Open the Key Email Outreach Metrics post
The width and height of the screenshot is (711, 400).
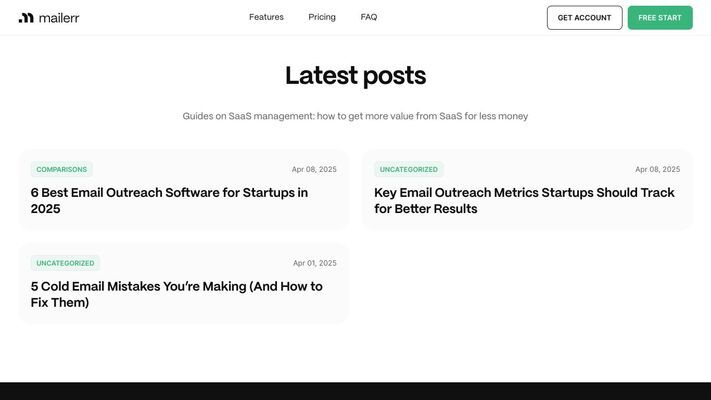(x=524, y=200)
